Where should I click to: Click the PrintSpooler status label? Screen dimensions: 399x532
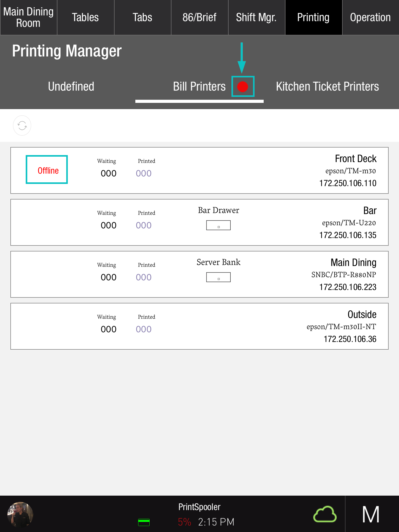pyautogui.click(x=199, y=507)
